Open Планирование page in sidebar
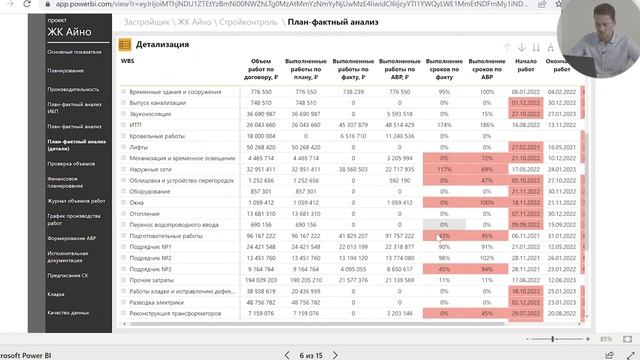 65,71
